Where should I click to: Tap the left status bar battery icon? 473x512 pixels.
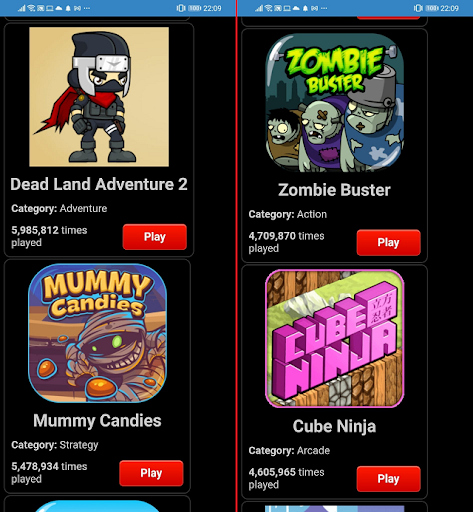(x=194, y=8)
